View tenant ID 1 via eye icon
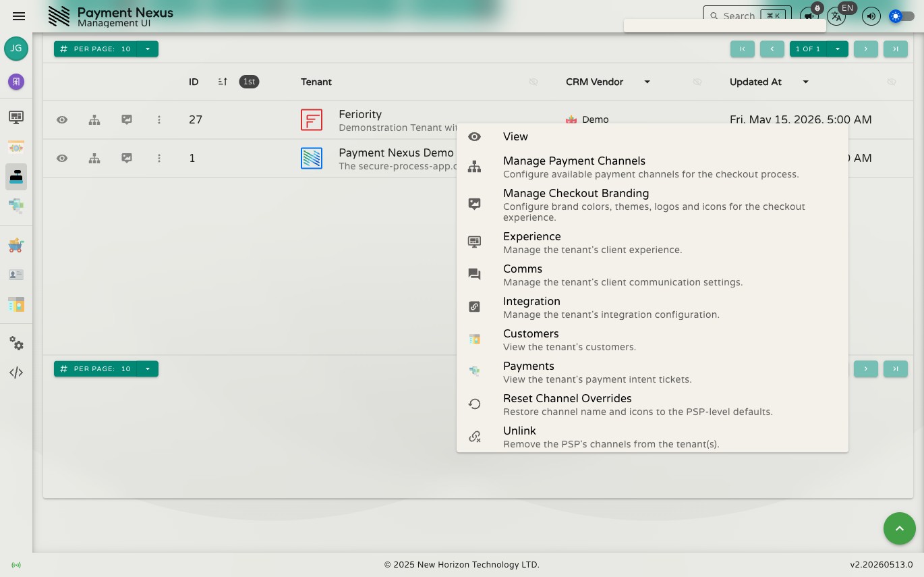924x577 pixels. click(x=62, y=158)
